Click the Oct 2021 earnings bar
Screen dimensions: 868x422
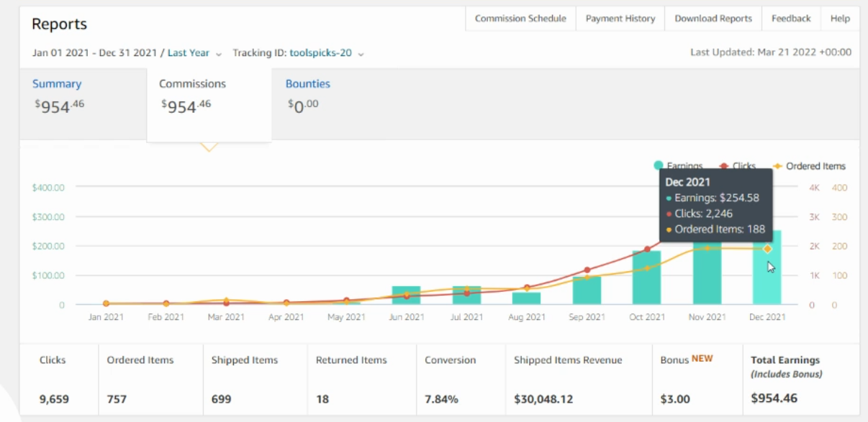tap(646, 277)
